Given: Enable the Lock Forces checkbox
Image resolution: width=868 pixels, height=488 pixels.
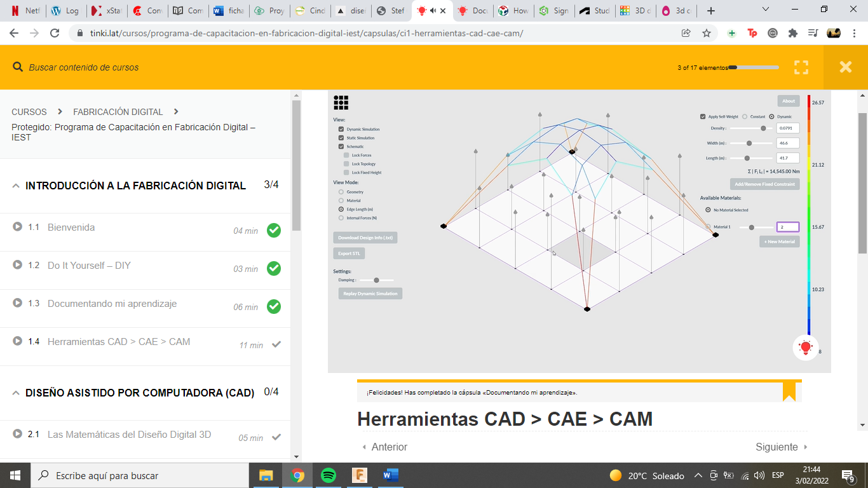Looking at the screenshot, I should (346, 155).
